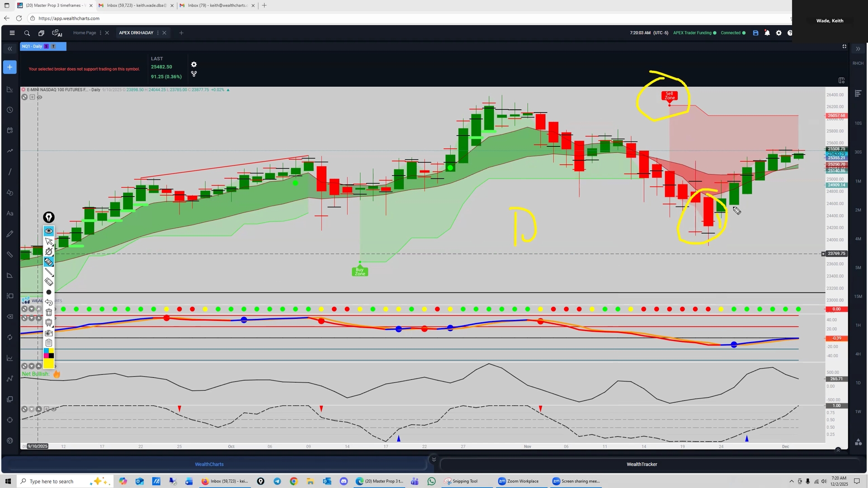868x488 pixels.
Task: Pick the yellow color swatch in drawing toolbar
Action: pyautogui.click(x=49, y=364)
